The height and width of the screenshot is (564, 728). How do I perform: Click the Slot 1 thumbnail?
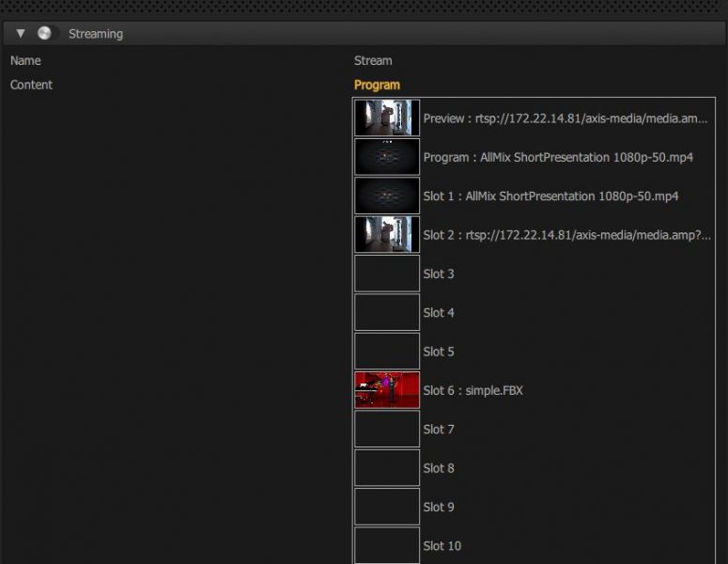point(387,196)
